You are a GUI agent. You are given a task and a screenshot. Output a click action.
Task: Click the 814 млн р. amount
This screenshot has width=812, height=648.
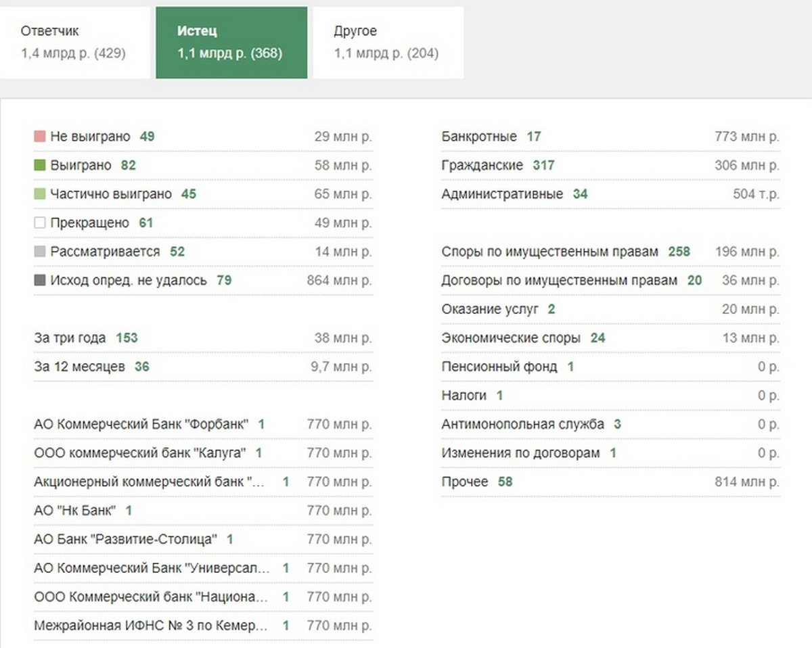(x=747, y=482)
